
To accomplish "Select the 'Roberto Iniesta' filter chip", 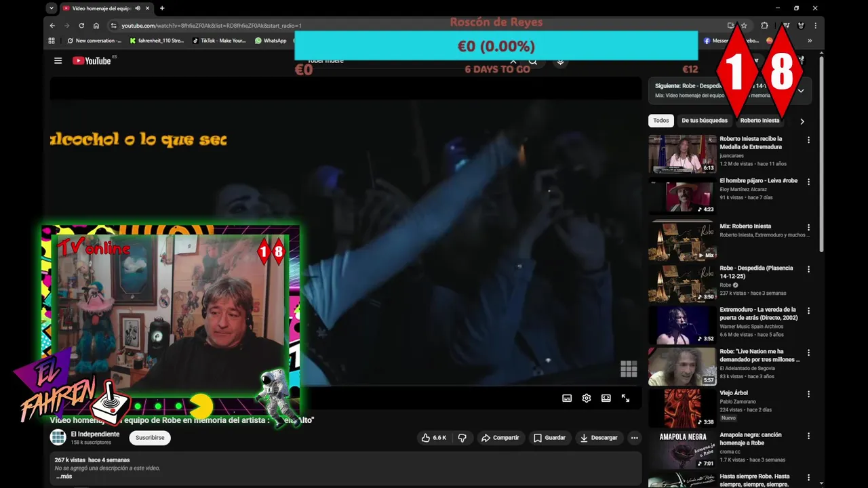I will [759, 121].
